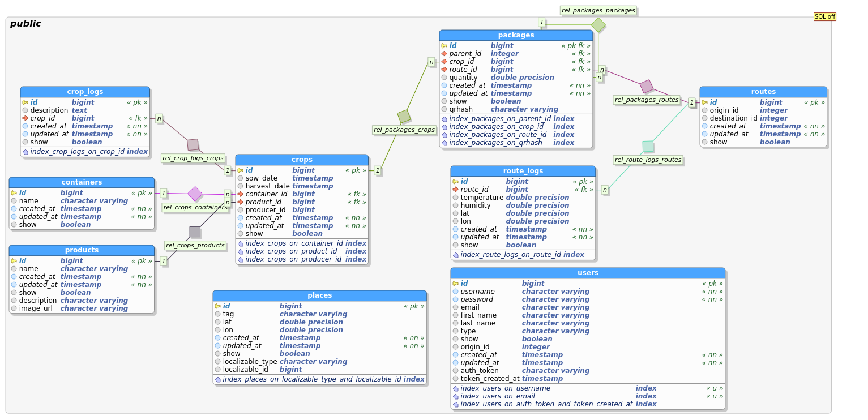Click the rel_packages_packages label
The width and height of the screenshot is (868, 420).
pos(598,10)
